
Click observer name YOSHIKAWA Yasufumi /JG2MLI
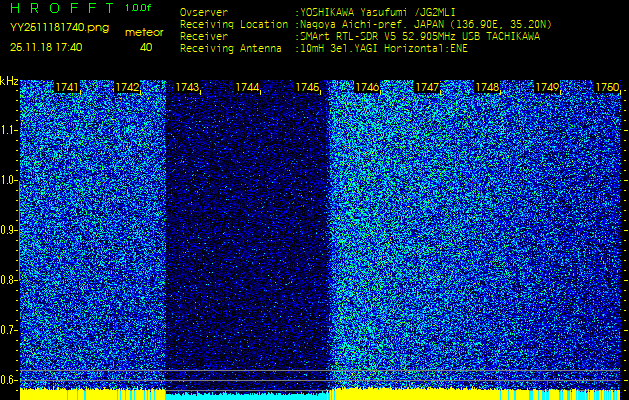[x=378, y=12]
